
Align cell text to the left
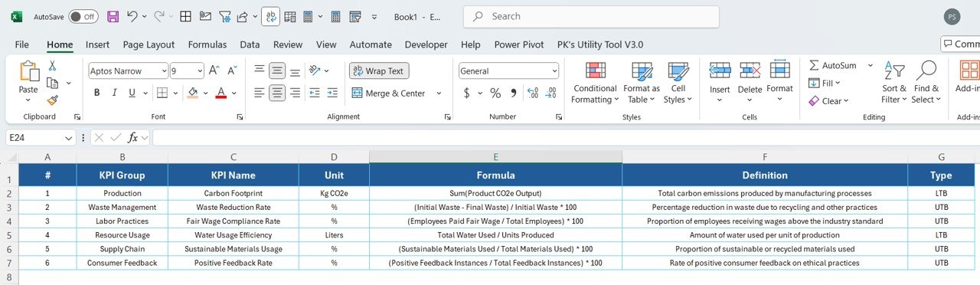coord(260,93)
